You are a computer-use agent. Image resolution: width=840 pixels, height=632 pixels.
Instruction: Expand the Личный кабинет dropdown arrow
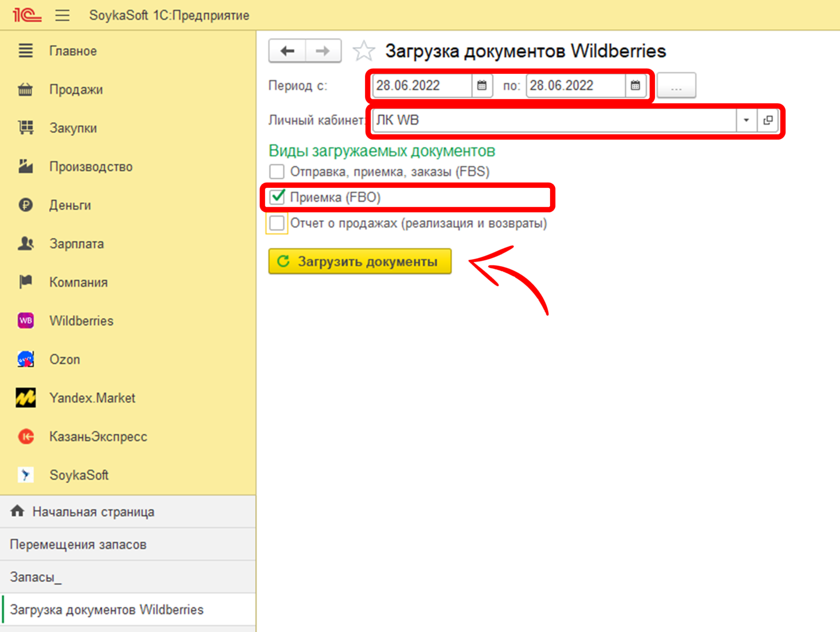pyautogui.click(x=746, y=120)
